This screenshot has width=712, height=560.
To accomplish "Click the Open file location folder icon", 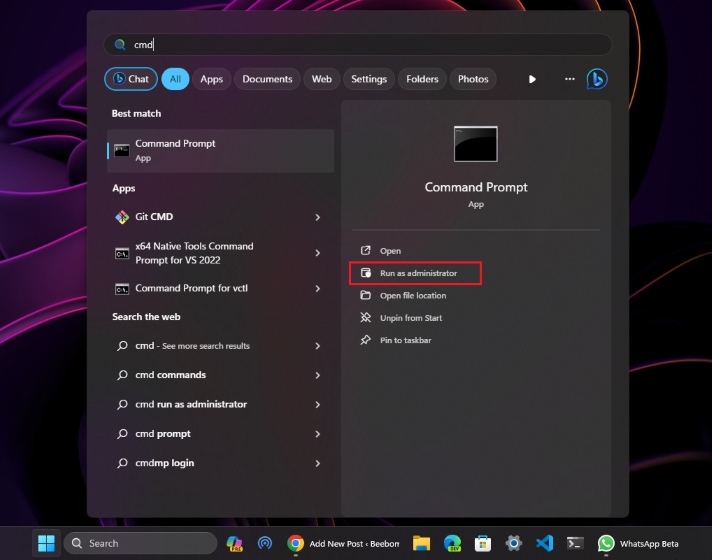I will point(366,295).
